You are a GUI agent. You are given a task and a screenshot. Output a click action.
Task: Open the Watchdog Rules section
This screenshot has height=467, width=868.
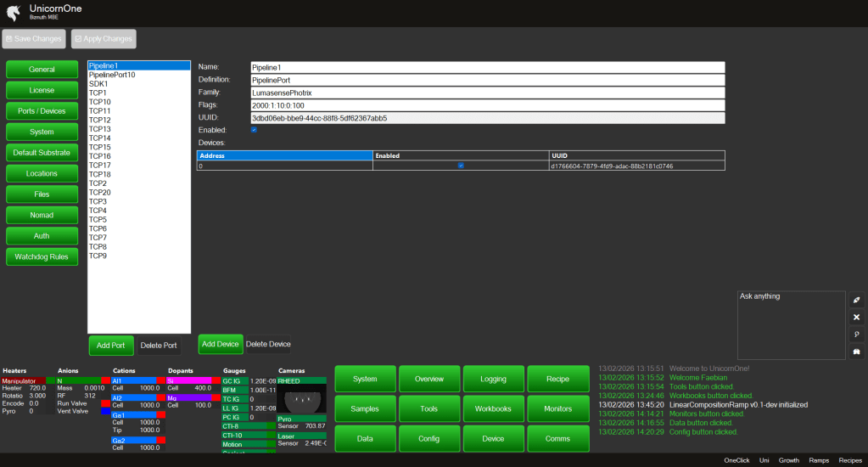[42, 256]
